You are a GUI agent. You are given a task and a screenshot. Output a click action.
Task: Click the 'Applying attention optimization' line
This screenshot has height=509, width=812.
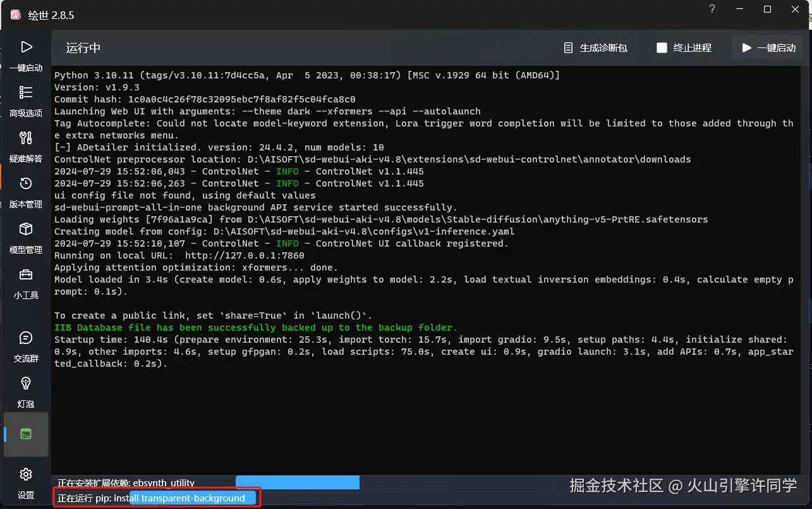(196, 267)
